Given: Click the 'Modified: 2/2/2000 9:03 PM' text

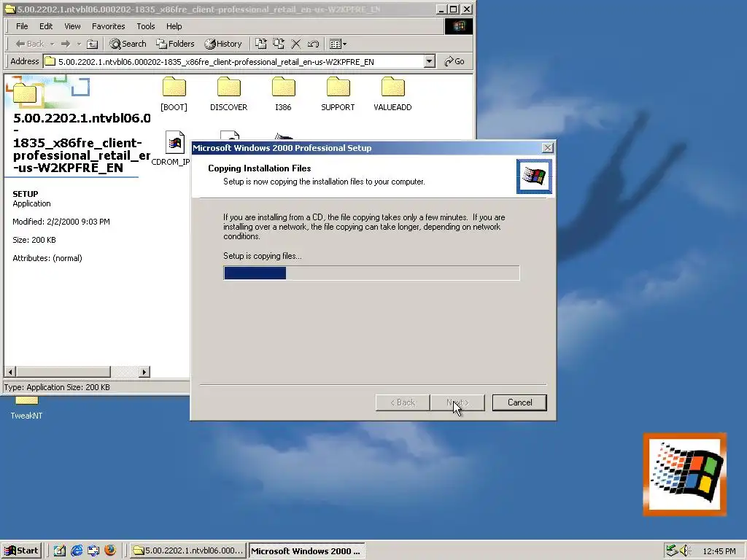Looking at the screenshot, I should tap(61, 222).
